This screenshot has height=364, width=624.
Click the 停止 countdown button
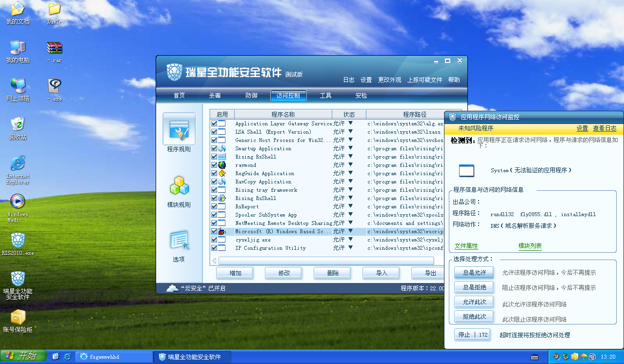[x=472, y=335]
